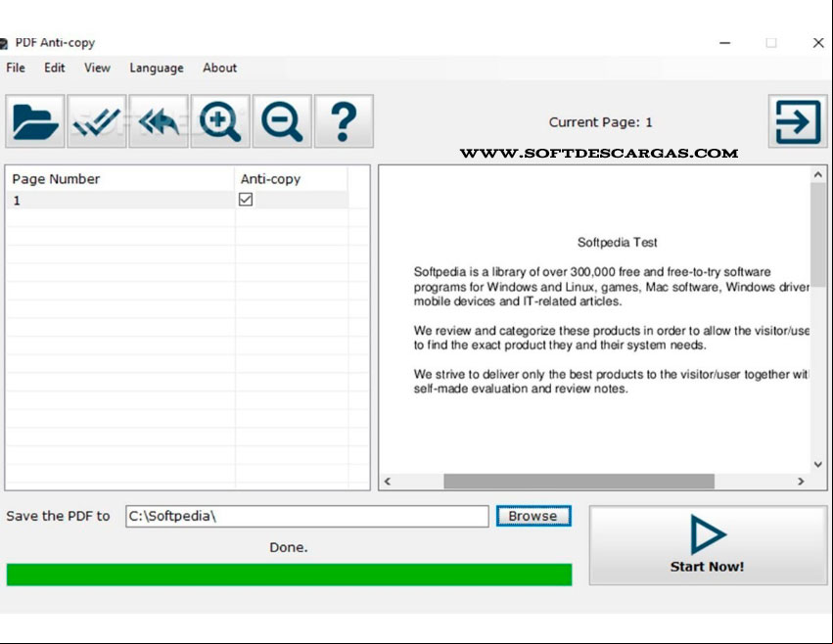Zoom out with the magnifier minus icon

tap(282, 121)
